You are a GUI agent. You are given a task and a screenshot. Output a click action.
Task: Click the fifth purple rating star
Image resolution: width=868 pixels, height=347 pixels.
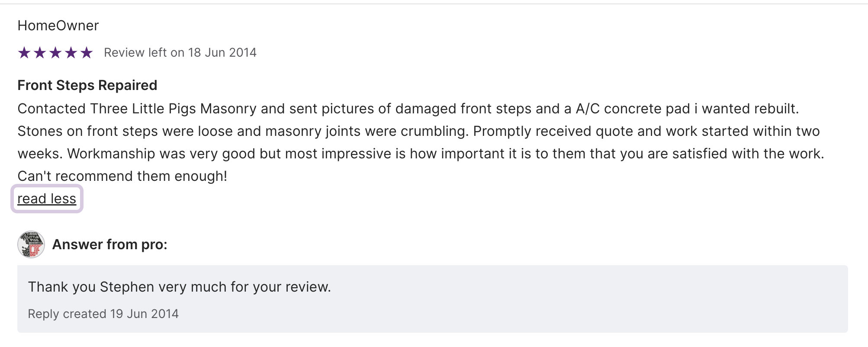87,53
